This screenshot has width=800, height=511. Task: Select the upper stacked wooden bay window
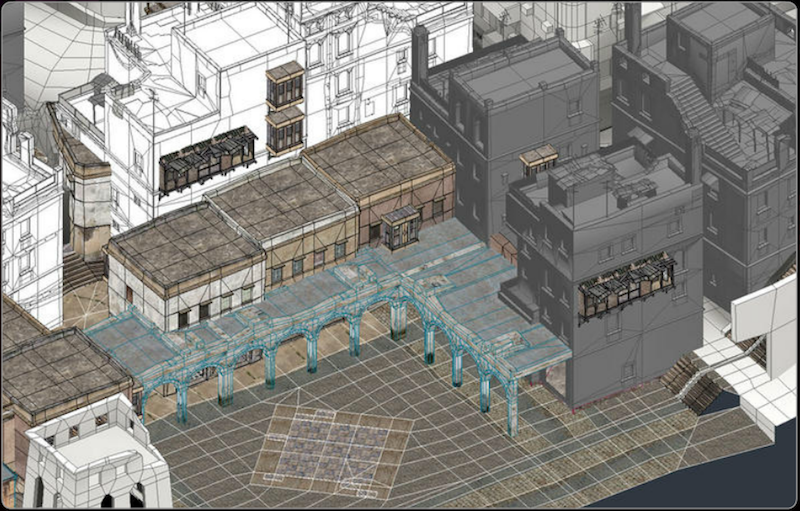(285, 85)
